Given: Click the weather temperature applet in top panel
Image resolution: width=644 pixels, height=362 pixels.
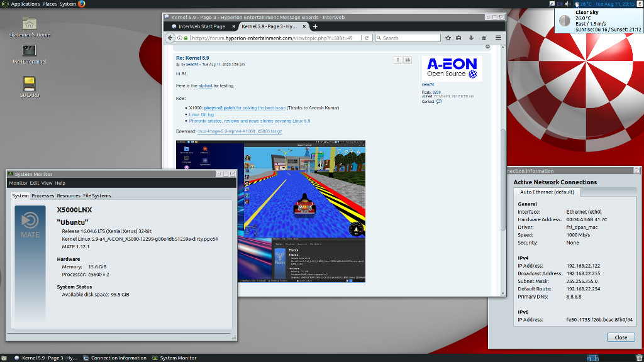Looking at the screenshot, I should (x=583, y=4).
